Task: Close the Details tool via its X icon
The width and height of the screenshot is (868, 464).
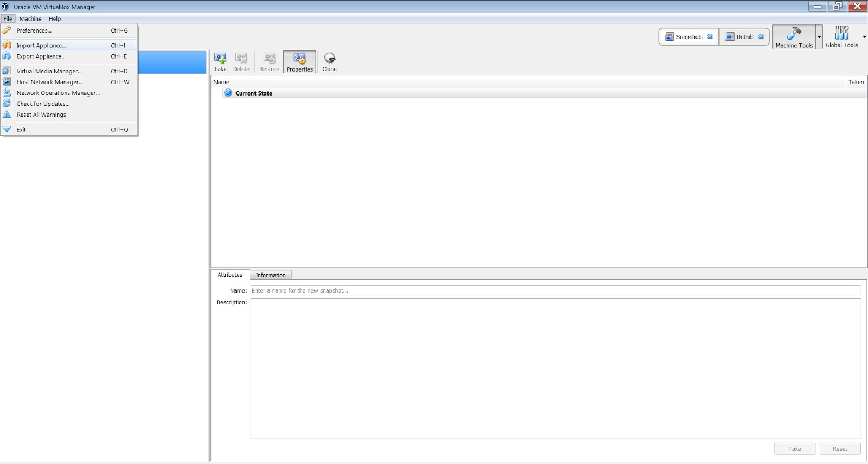Action: click(761, 37)
